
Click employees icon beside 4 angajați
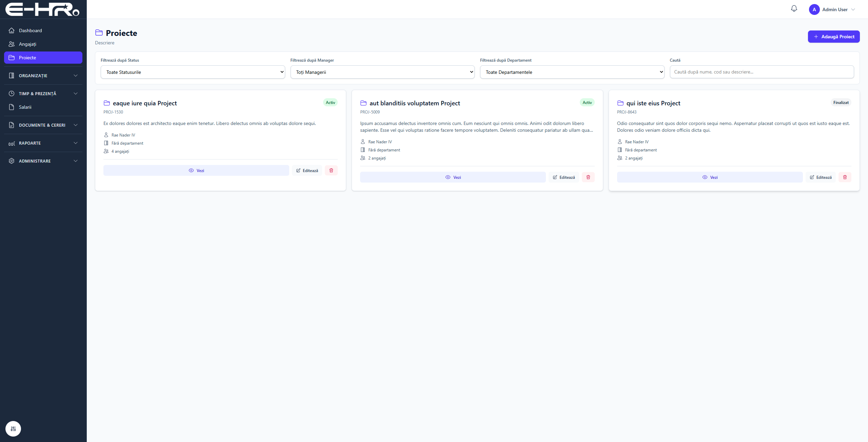(106, 151)
